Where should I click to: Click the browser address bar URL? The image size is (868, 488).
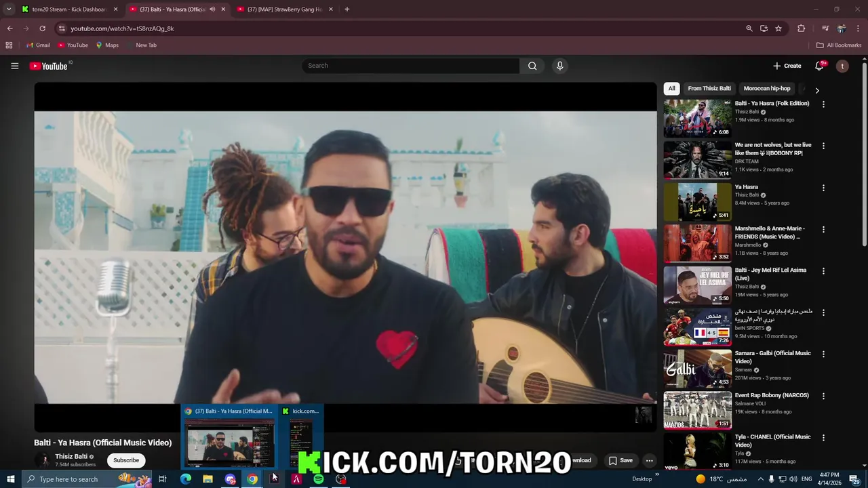122,28
